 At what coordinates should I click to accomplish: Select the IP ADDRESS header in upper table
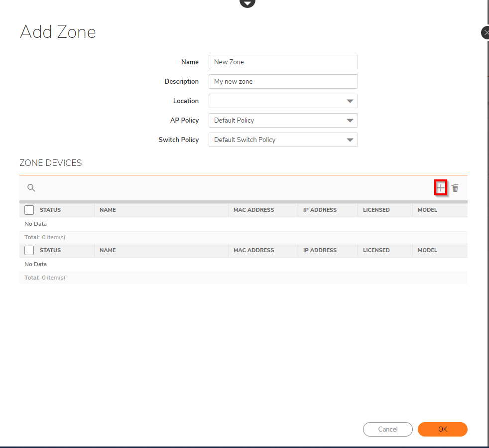(320, 210)
